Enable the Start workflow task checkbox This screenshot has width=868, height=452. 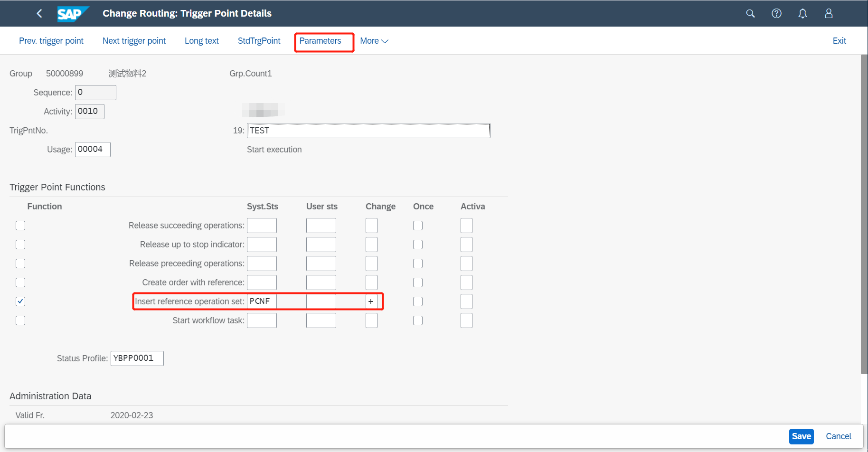click(20, 320)
